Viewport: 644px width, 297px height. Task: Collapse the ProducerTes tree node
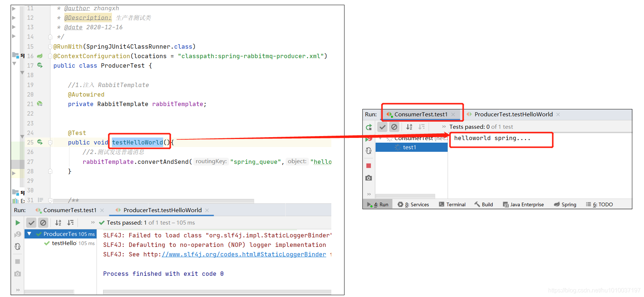29,234
